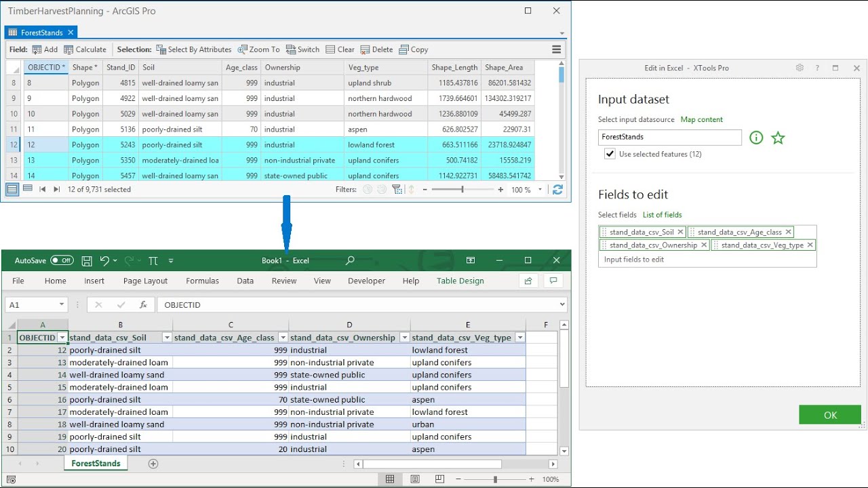This screenshot has width=868, height=488.
Task: Open OBJECTID column filter dropdown
Action: click(62, 338)
